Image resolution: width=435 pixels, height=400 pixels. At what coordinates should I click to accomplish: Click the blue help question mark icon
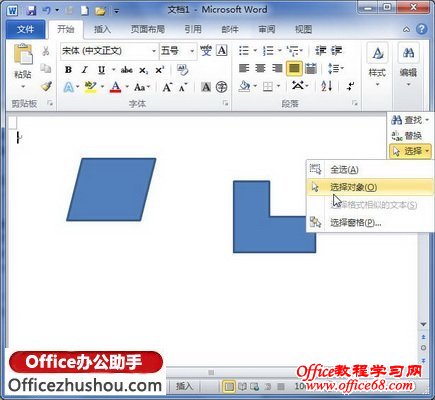pyautogui.click(x=421, y=29)
